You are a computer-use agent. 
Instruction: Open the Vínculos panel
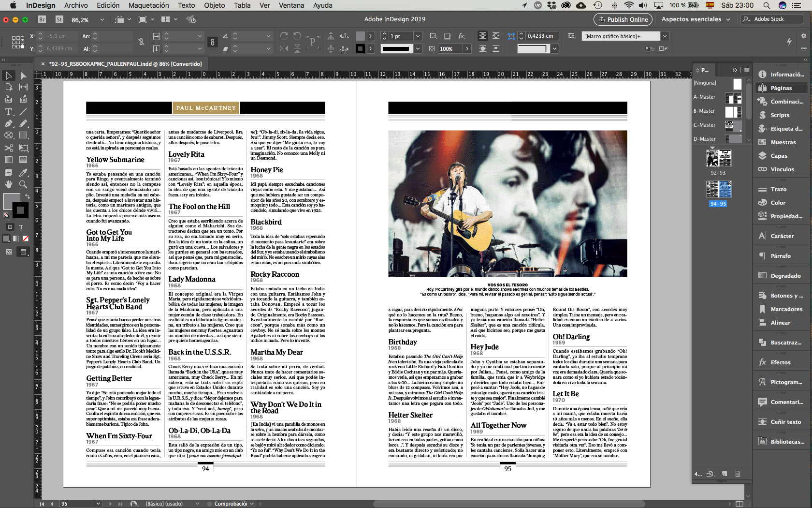click(782, 169)
